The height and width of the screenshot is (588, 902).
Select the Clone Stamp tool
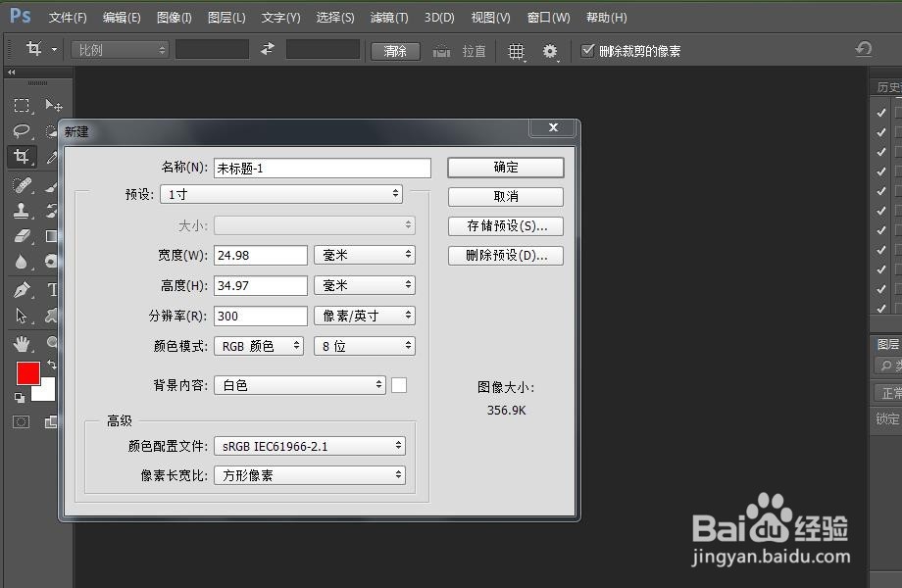coord(20,210)
